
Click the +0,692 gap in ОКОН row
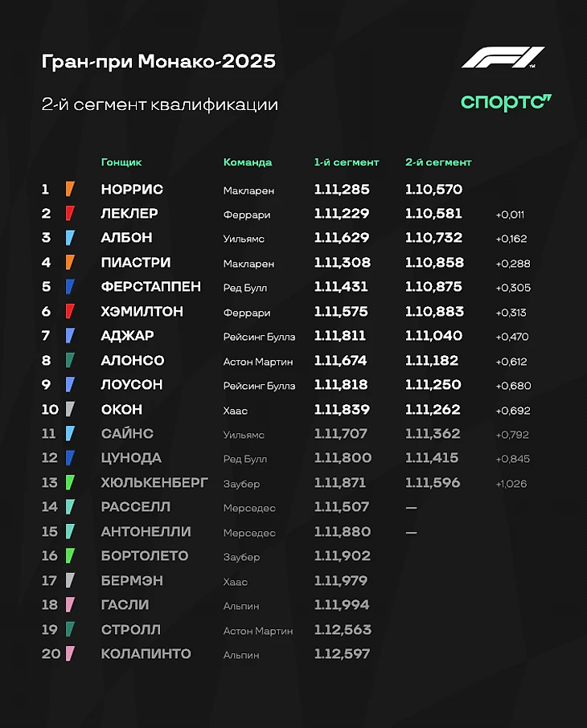tap(513, 411)
